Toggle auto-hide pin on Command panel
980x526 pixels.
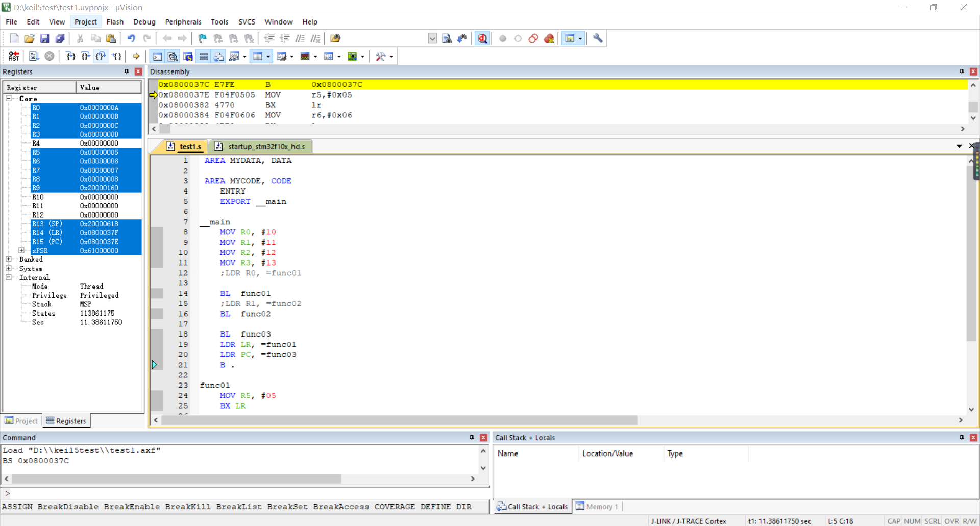[472, 437]
